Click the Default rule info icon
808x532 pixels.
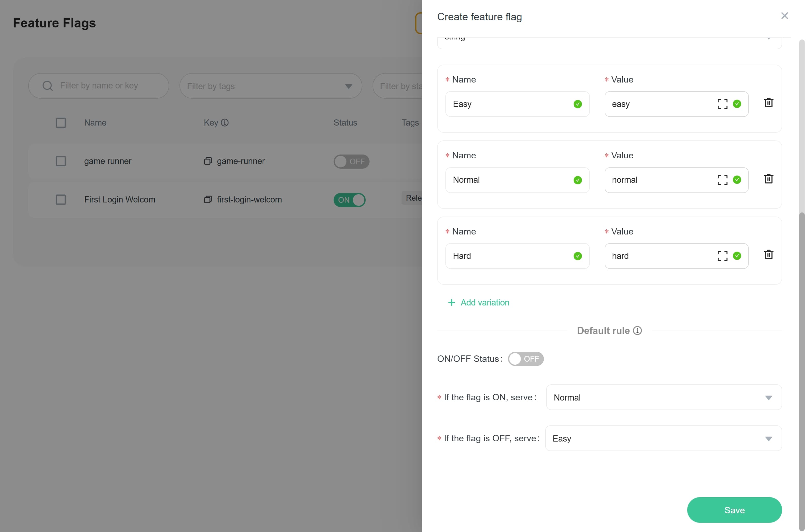click(x=637, y=331)
